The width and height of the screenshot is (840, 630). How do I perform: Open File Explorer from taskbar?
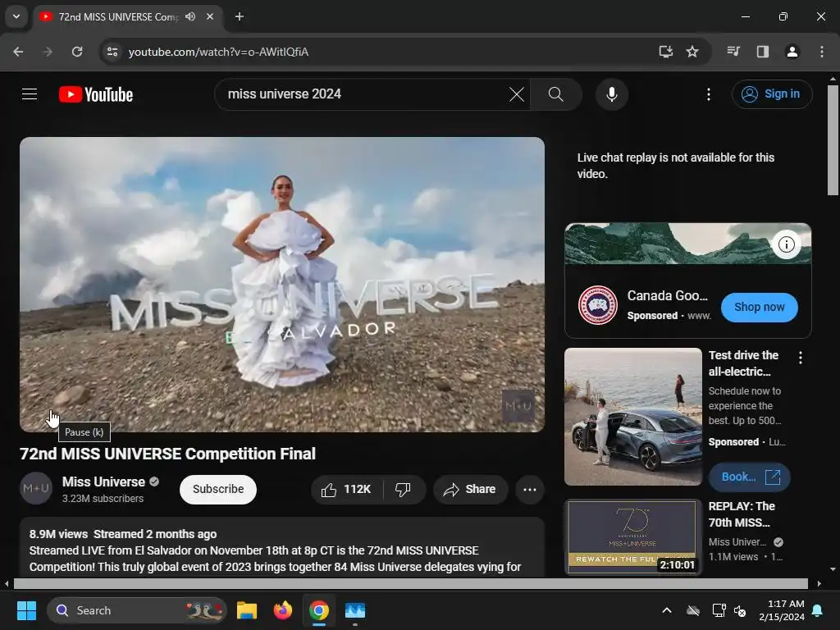(x=247, y=610)
